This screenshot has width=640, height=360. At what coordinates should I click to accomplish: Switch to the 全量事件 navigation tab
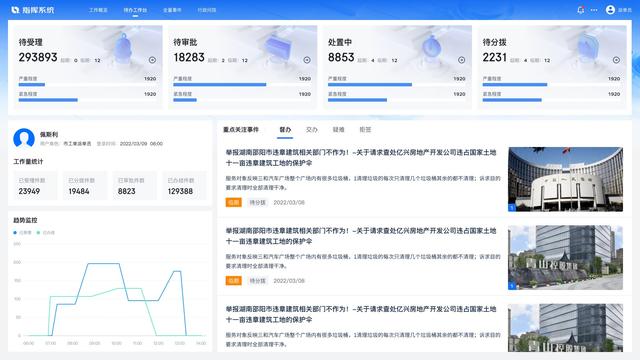[x=172, y=10]
